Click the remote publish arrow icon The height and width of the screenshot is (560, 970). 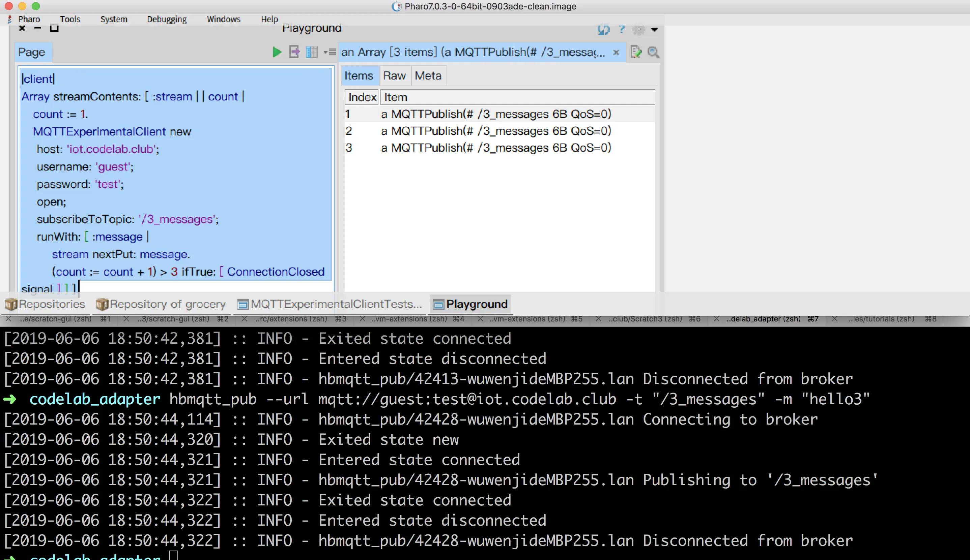pos(294,52)
